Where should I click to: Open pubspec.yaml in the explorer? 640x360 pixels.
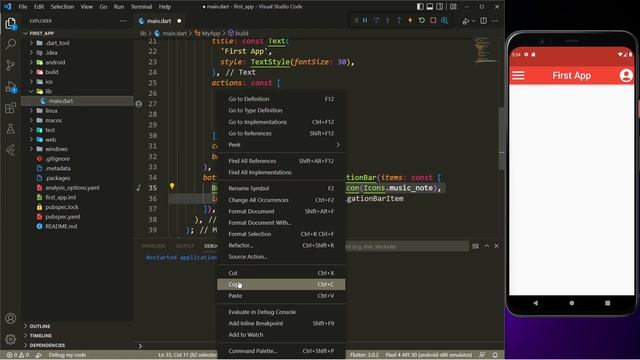pyautogui.click(x=62, y=217)
